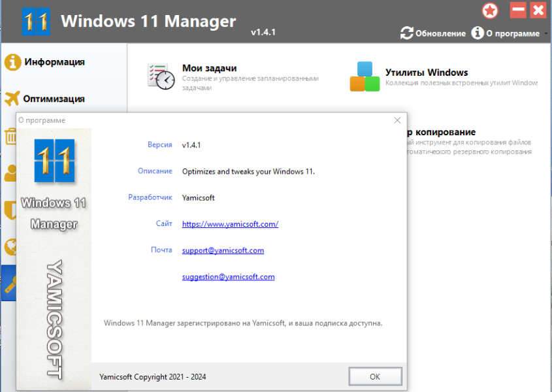Click the Сайт label
Viewport: 552px width, 392px height.
pos(164,223)
